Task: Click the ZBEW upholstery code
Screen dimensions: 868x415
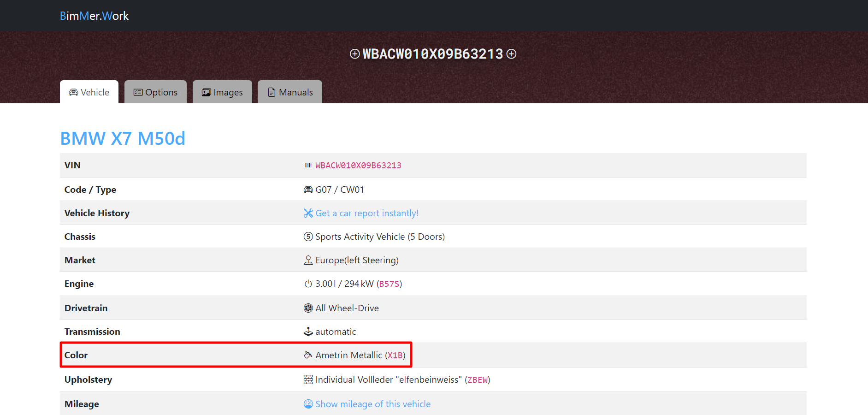Action: pyautogui.click(x=478, y=380)
